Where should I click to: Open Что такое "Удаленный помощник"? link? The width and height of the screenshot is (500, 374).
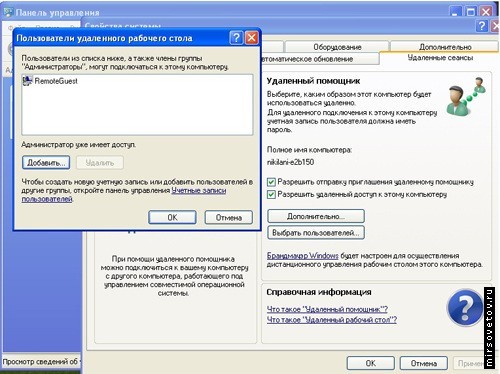click(x=327, y=309)
